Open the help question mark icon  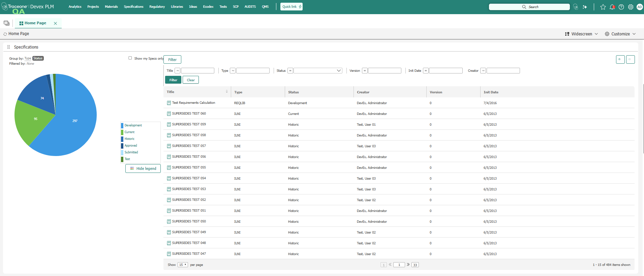click(621, 7)
